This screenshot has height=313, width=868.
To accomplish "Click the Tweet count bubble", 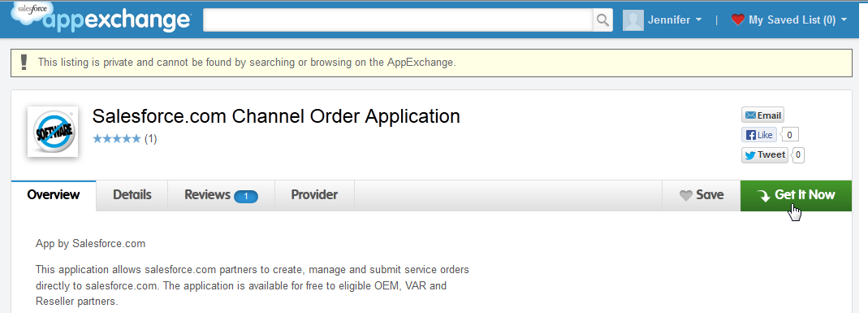I will [x=798, y=154].
